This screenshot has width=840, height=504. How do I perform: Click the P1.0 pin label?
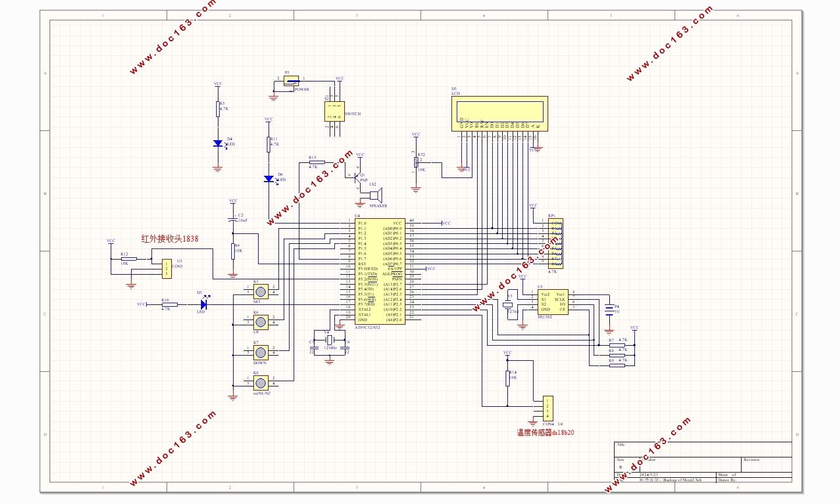[362, 223]
